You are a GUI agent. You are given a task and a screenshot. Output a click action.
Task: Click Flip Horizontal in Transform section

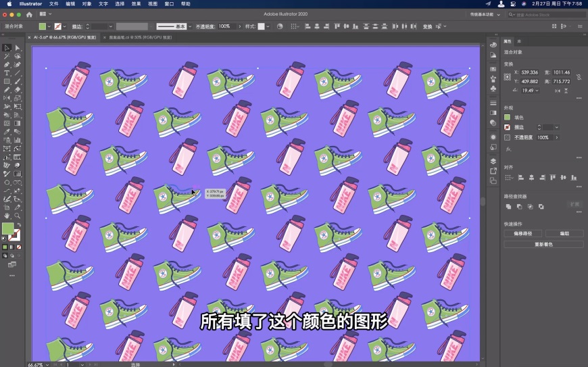coord(558,91)
